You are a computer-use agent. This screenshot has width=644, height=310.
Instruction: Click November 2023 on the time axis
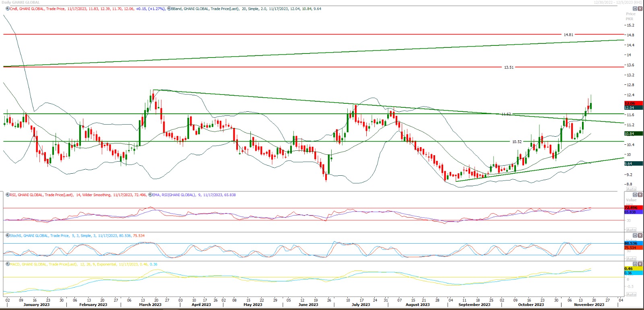coord(589,305)
